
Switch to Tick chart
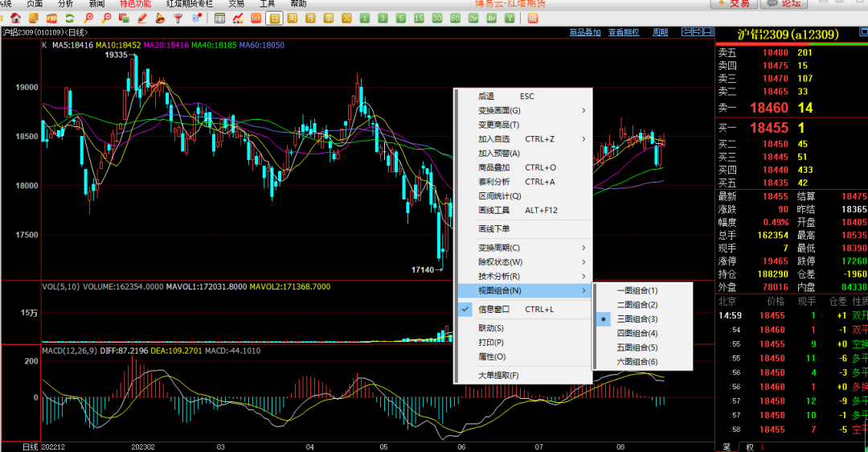click(256, 18)
